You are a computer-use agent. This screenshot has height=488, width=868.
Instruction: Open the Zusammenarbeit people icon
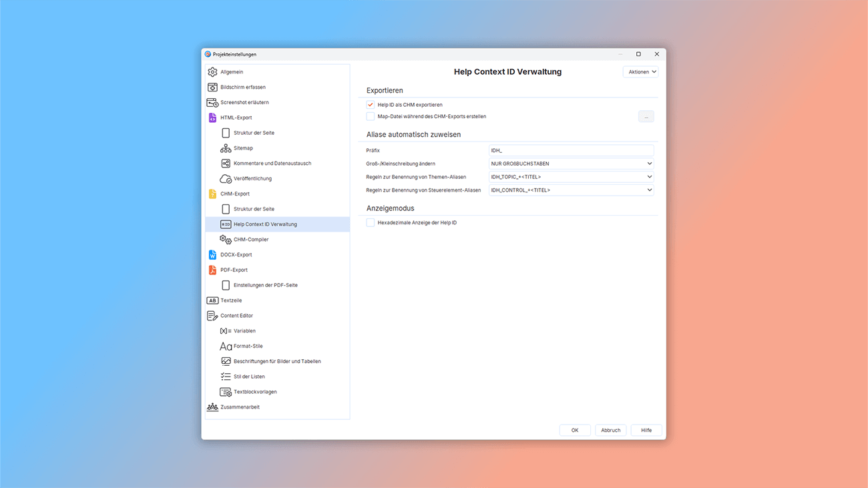[212, 407]
